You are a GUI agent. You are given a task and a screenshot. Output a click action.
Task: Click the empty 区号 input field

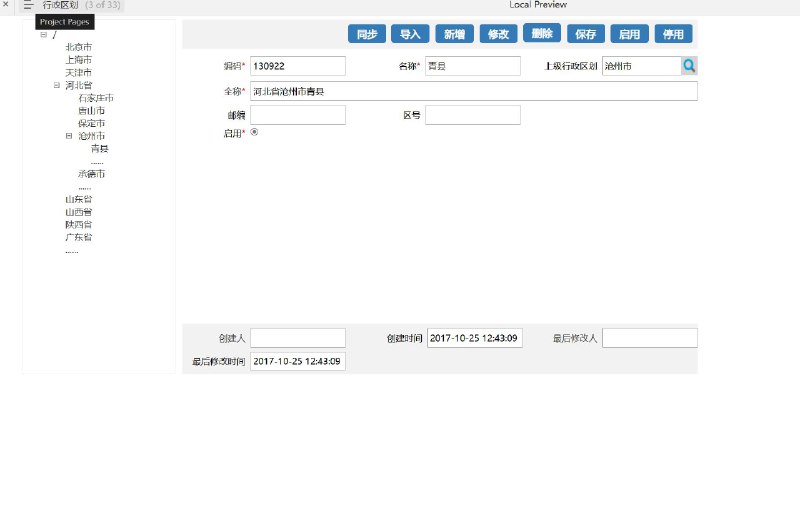pyautogui.click(x=473, y=115)
